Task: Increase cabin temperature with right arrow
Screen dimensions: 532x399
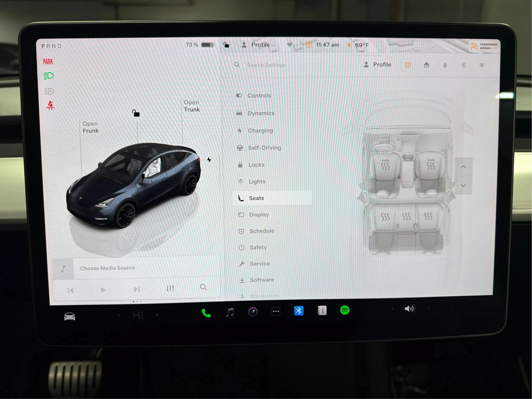Action: pos(157,315)
